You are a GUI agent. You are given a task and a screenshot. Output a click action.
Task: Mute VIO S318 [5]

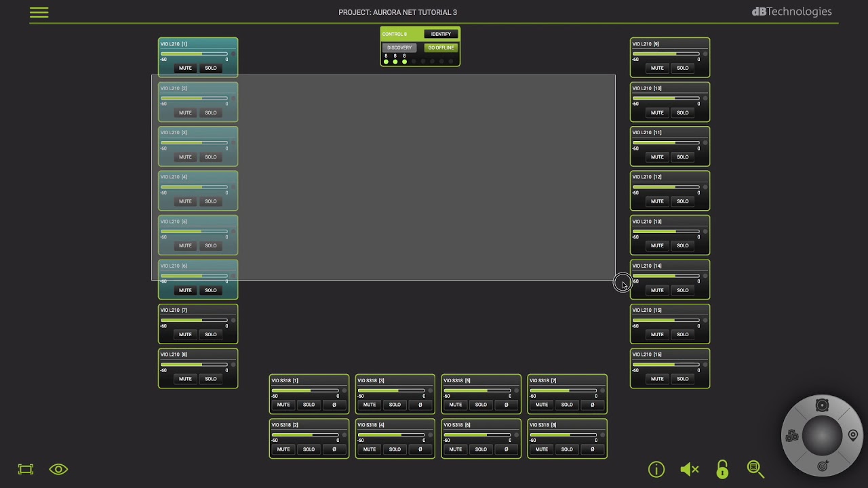[456, 405]
